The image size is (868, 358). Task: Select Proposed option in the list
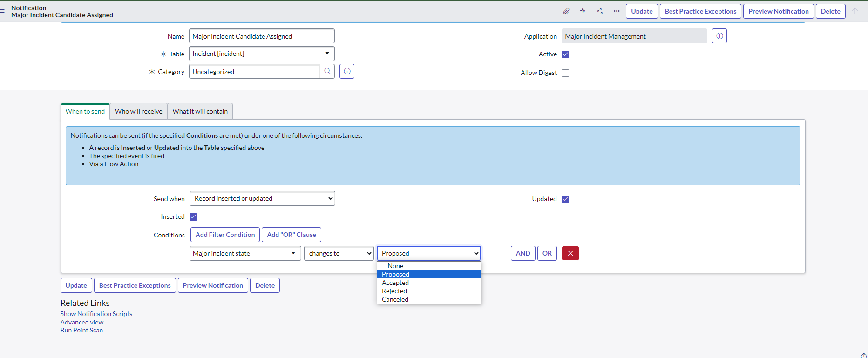[429, 274]
